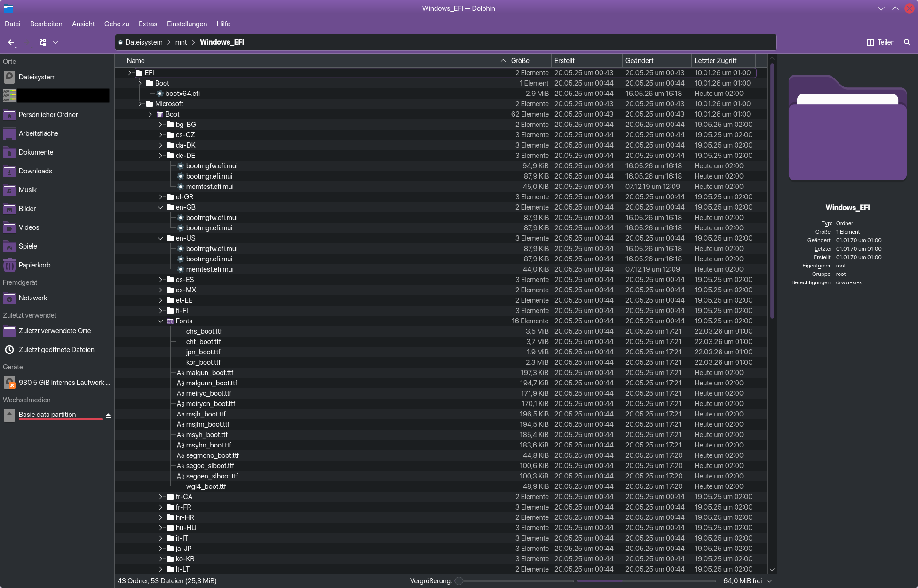The width and height of the screenshot is (918, 588).
Task: Click the vertical scrollbar of the file list
Action: 772,191
